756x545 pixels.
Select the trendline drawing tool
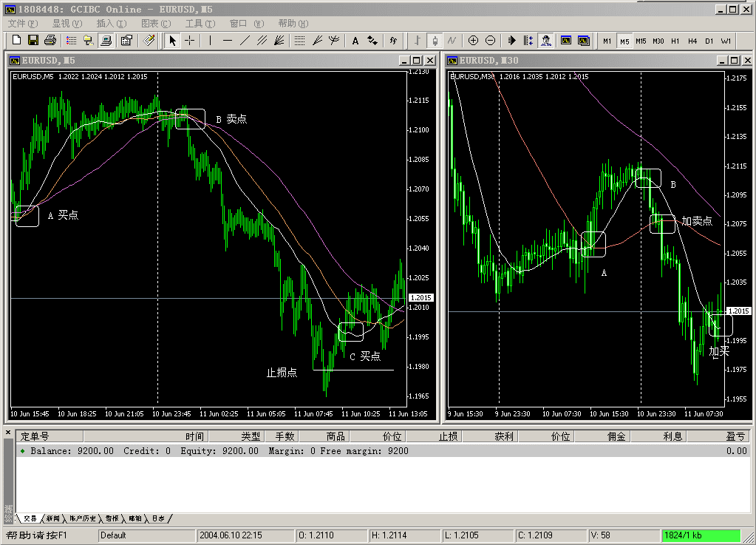pos(245,41)
